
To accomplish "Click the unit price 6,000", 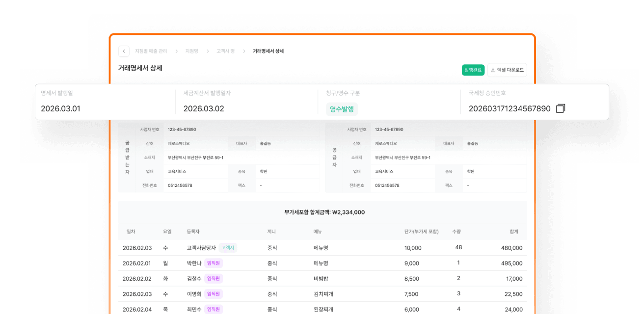I will (412, 310).
